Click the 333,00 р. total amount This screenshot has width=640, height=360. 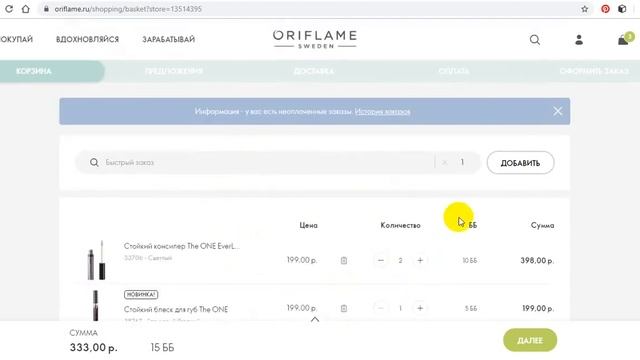point(93,347)
